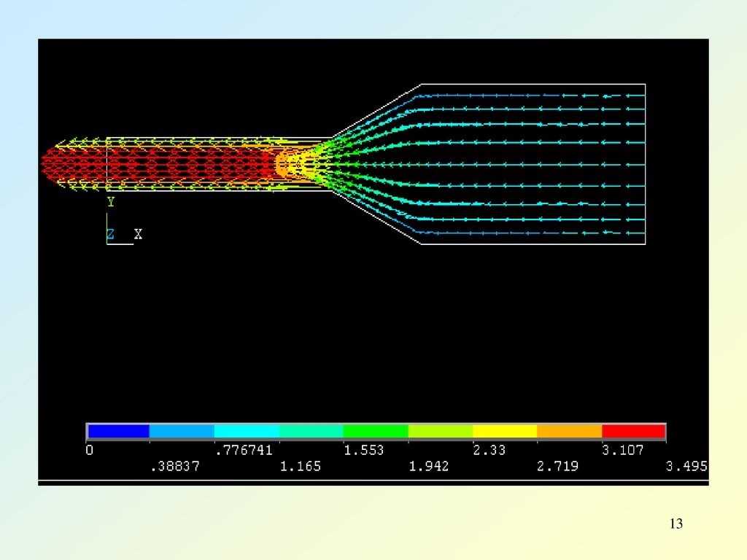Click the yellow legend color band
The width and height of the screenshot is (747, 560).
505,432
